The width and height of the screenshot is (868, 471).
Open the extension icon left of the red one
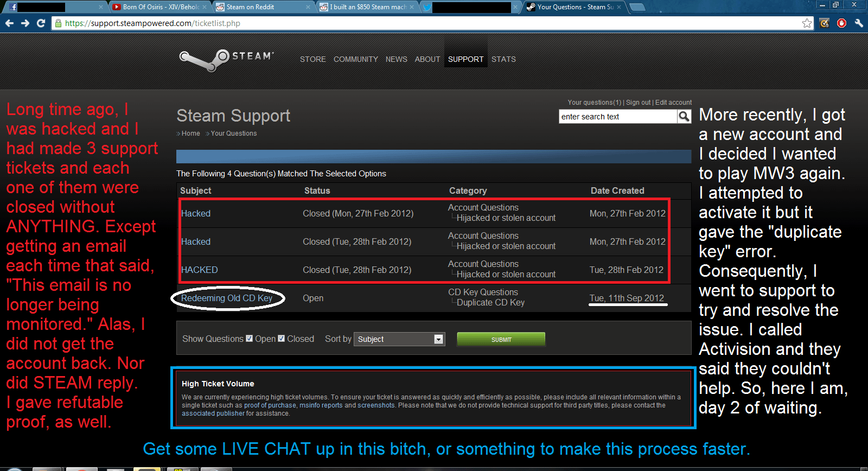pyautogui.click(x=825, y=23)
